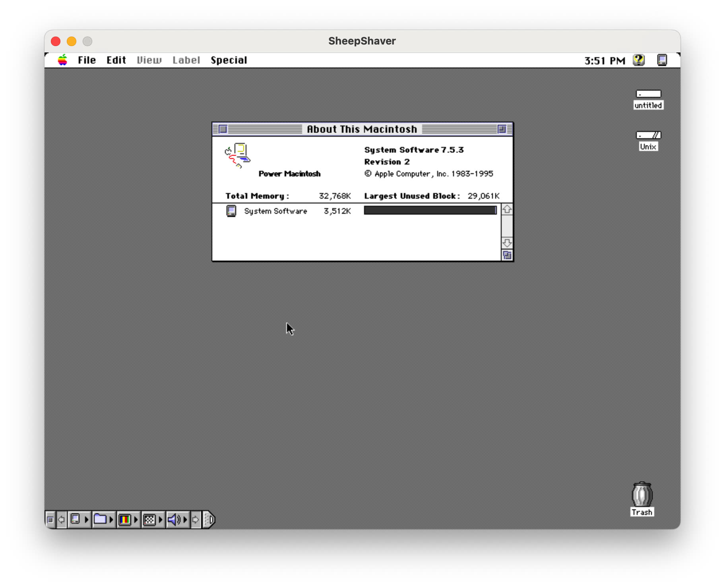Viewport: 725px width, 588px height.
Task: Click the Power Macintosh computer illustration
Action: (x=237, y=155)
